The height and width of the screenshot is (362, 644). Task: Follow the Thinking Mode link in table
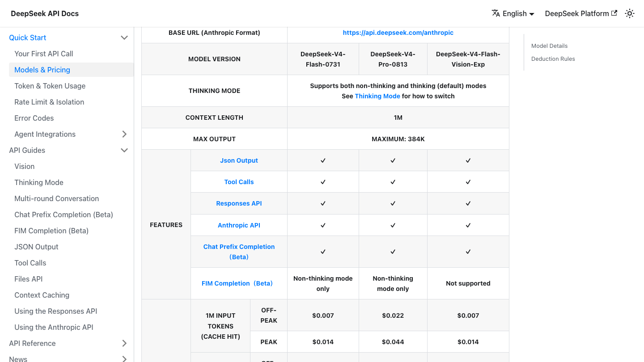377,96
